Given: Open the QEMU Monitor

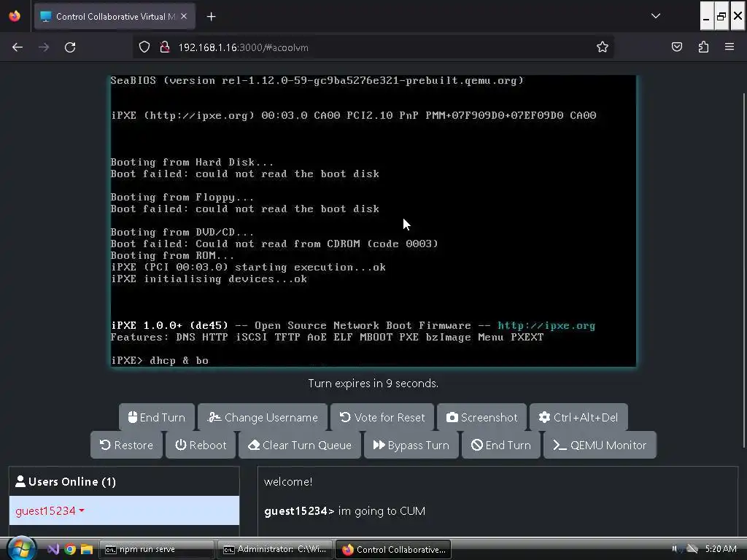Looking at the screenshot, I should tap(600, 446).
